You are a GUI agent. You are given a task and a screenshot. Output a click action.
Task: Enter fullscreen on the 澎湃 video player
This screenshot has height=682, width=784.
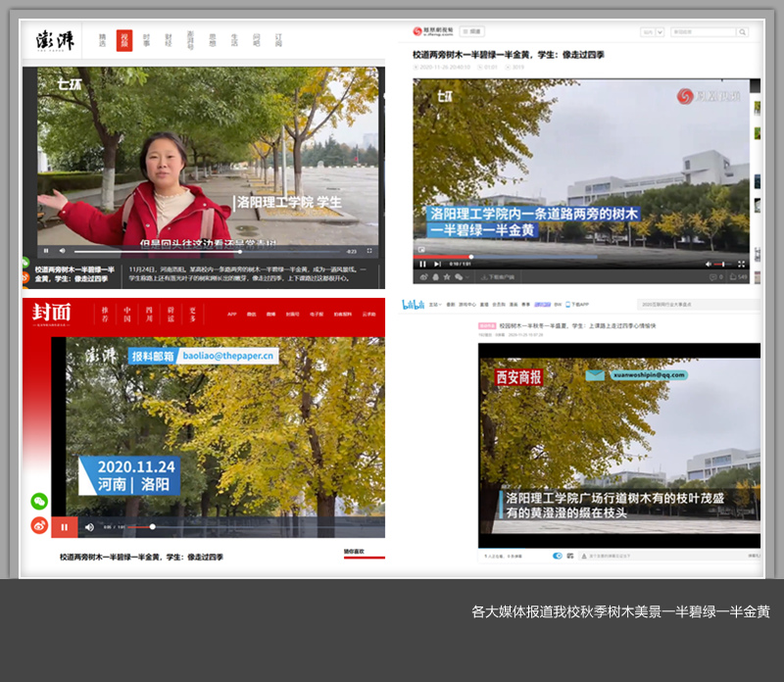tap(369, 251)
